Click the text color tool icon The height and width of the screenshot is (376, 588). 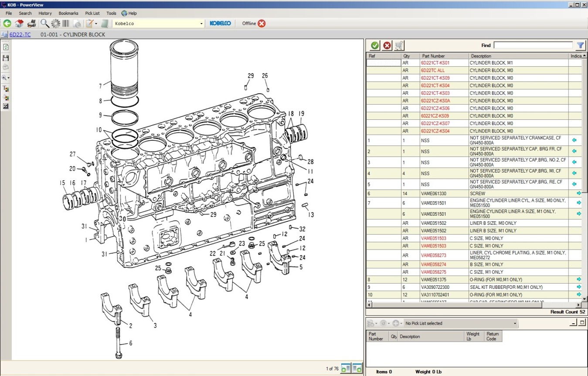click(x=6, y=88)
